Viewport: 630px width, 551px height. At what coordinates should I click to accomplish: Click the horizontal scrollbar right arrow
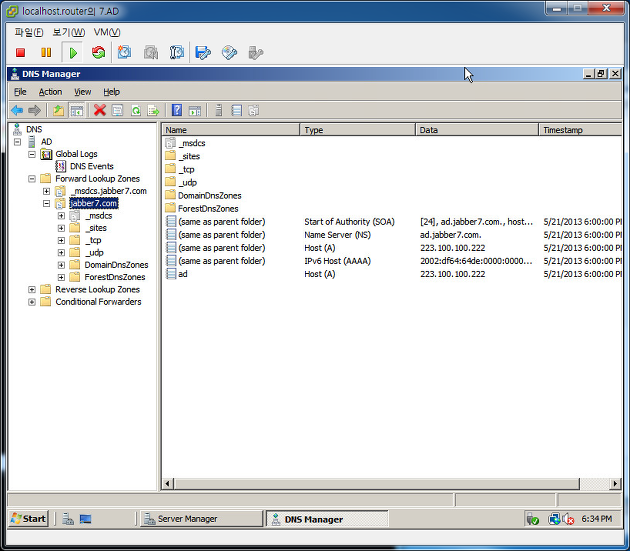[x=615, y=484]
